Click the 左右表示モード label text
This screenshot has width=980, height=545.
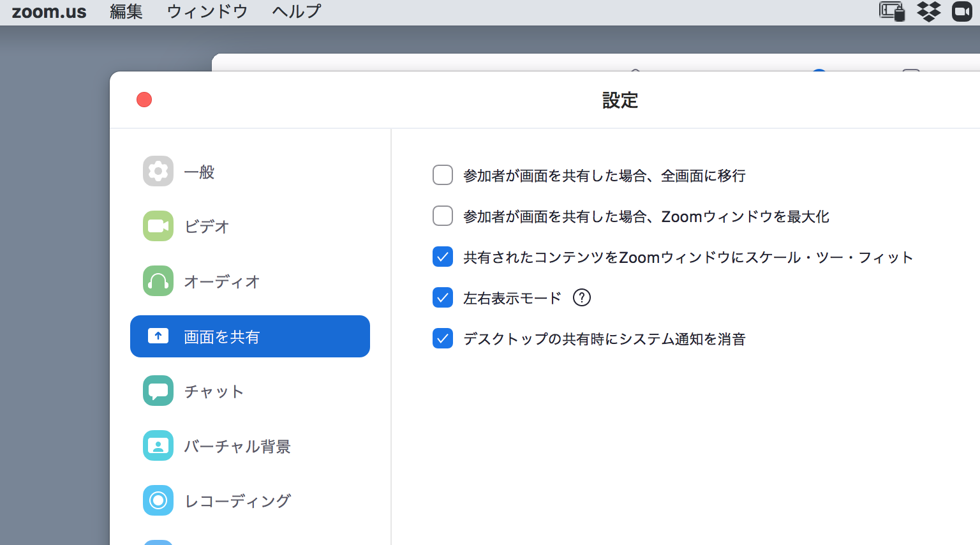(x=512, y=298)
